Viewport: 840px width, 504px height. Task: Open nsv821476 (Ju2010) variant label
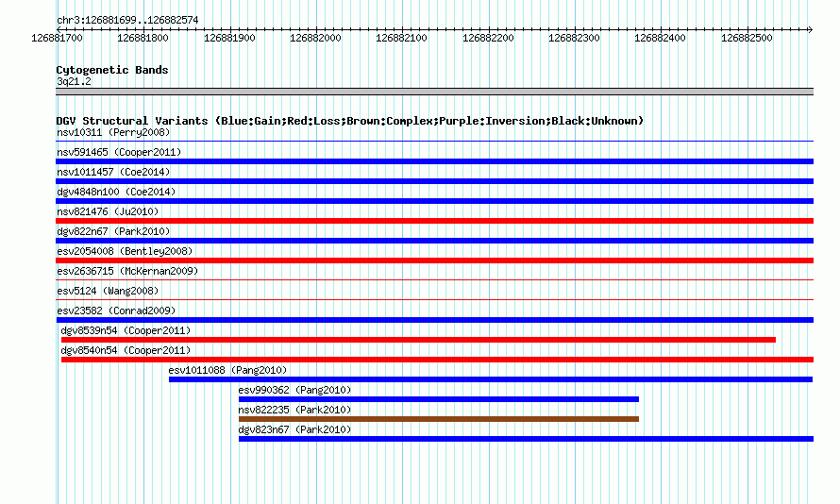pyautogui.click(x=108, y=211)
